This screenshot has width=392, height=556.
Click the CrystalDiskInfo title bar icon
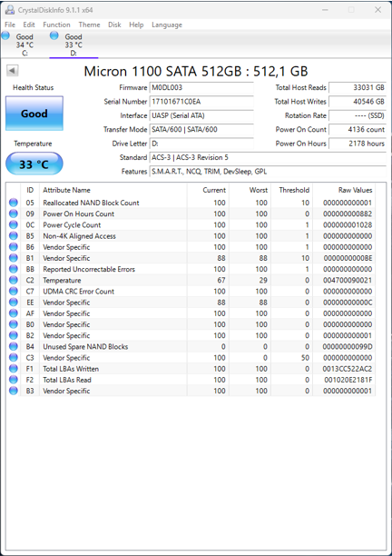(x=10, y=10)
